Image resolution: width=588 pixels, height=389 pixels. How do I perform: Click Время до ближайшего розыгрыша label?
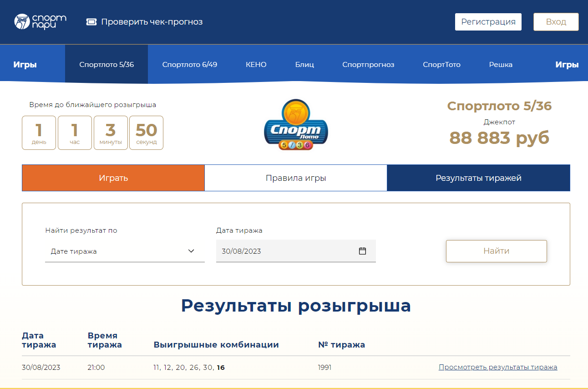[x=93, y=105]
